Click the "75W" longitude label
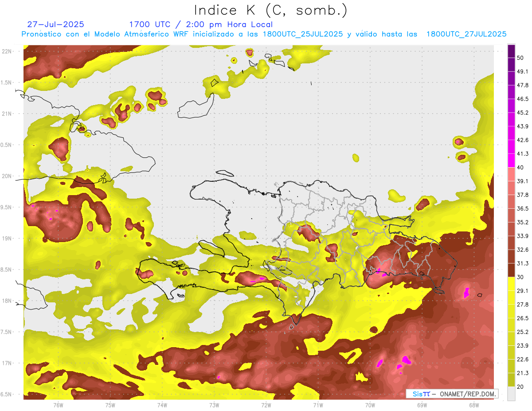 coord(110,405)
